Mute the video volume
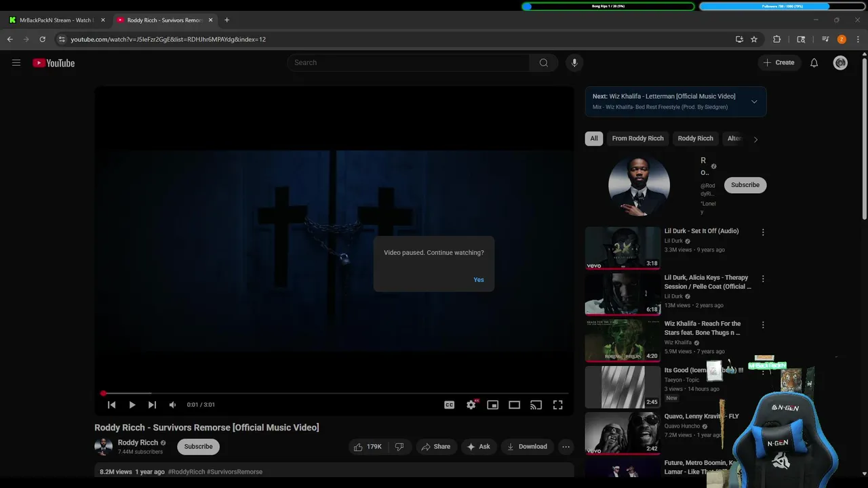The height and width of the screenshot is (488, 868). (172, 405)
